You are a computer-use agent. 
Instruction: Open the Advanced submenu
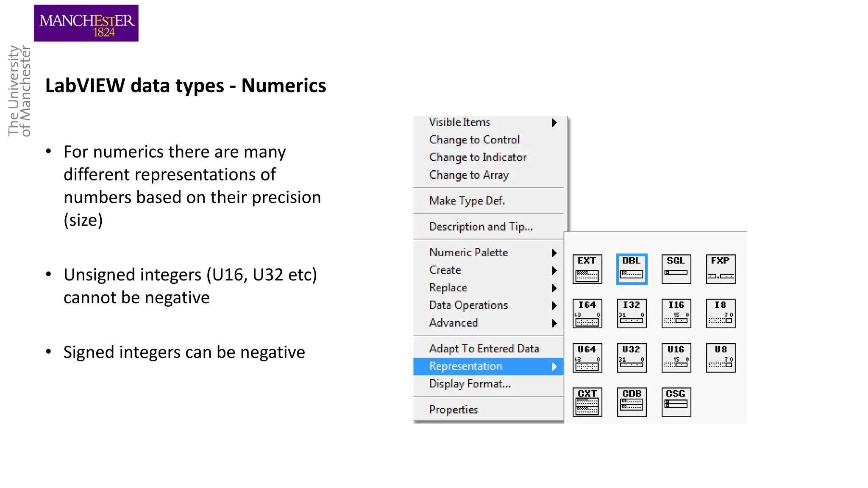(489, 323)
